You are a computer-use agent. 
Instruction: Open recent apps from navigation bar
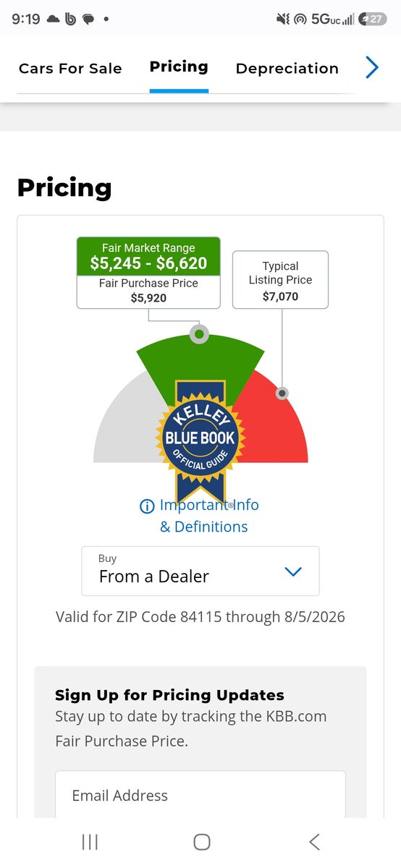90,841
